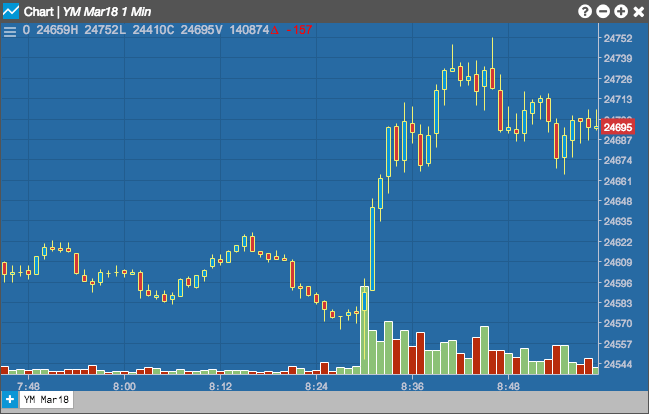Screen dimensions: 649x414
Task: Add a new tab with plus button
Action: click(10, 400)
